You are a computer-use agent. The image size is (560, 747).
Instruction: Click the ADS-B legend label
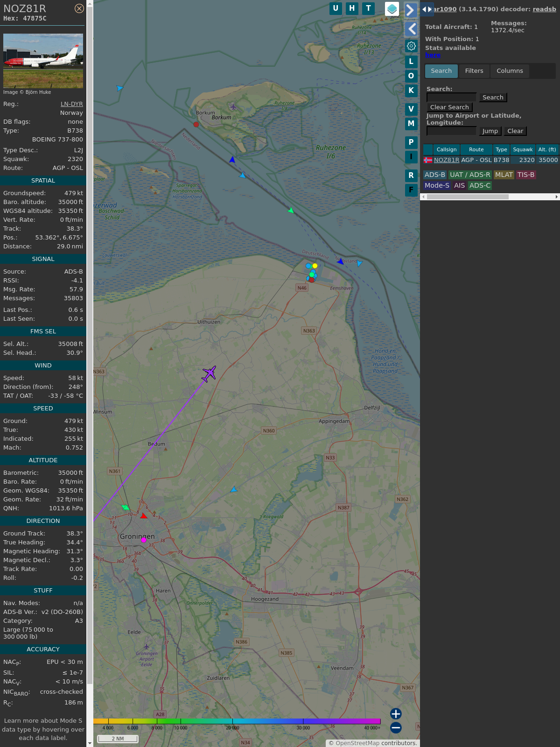(x=435, y=175)
